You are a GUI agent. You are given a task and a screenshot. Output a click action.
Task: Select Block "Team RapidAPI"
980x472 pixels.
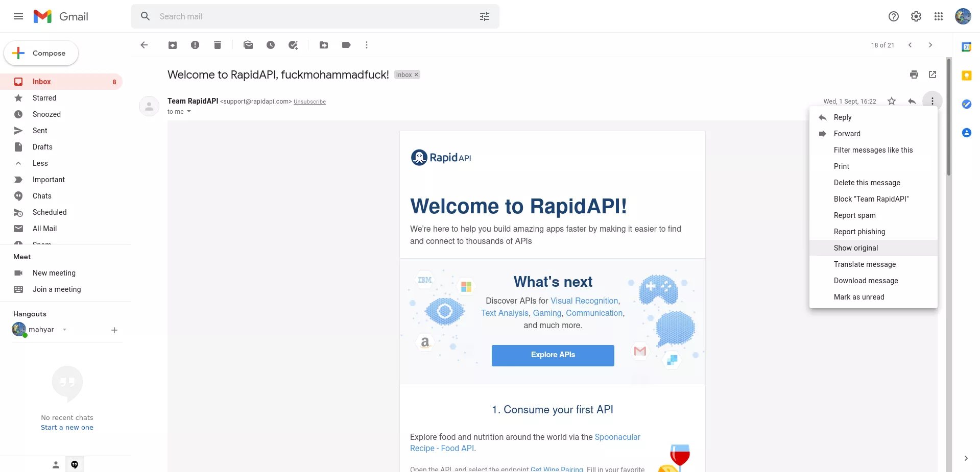pyautogui.click(x=873, y=199)
